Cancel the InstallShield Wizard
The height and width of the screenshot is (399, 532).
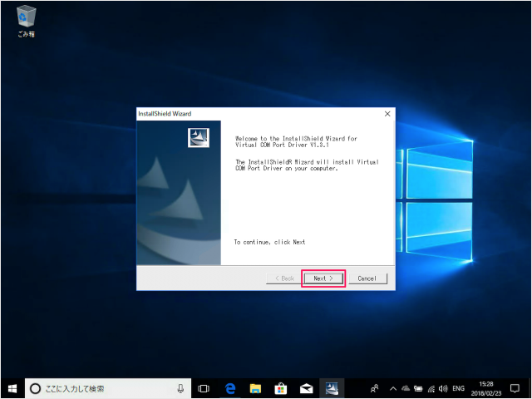(x=367, y=278)
